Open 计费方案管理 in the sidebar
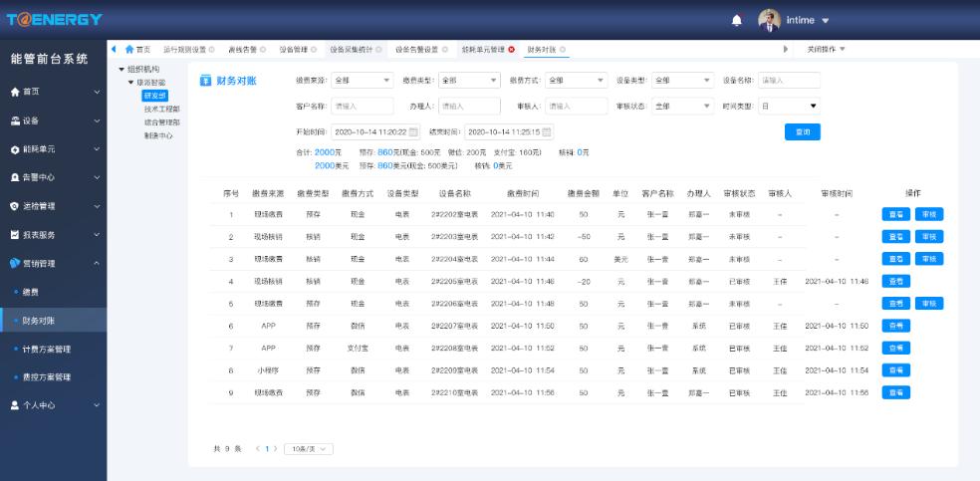Viewport: 980px width, 481px height. [46, 350]
